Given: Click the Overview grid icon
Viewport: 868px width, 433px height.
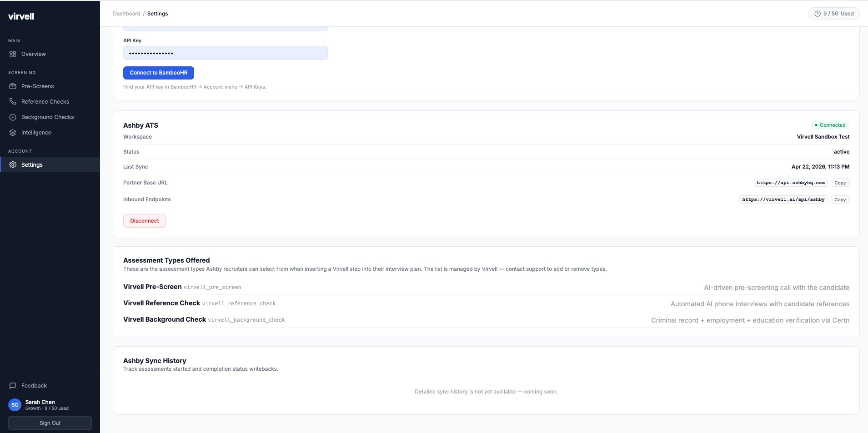Looking at the screenshot, I should point(13,54).
